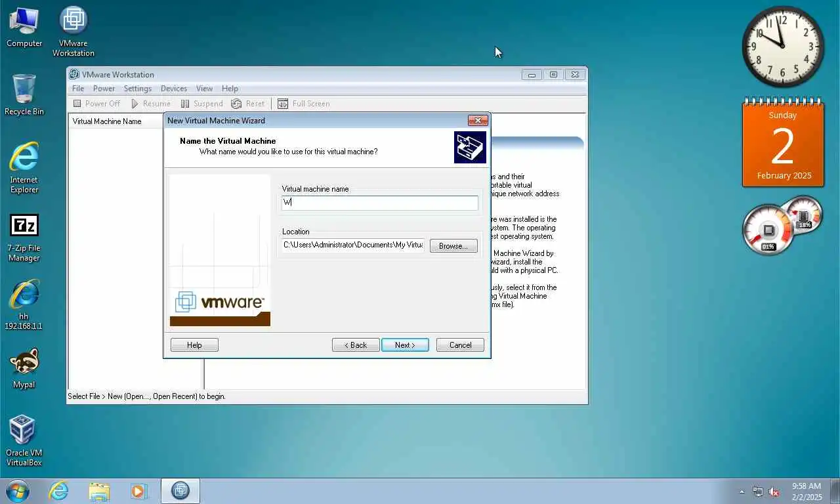Minimize the VMware Workstation window
The image size is (840, 504).
(532, 75)
